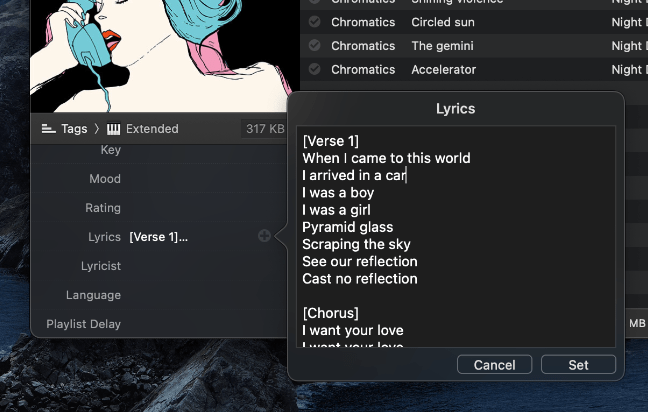Toggle checkmark for Accelerator track
Image resolution: width=648 pixels, height=412 pixels.
click(x=314, y=69)
